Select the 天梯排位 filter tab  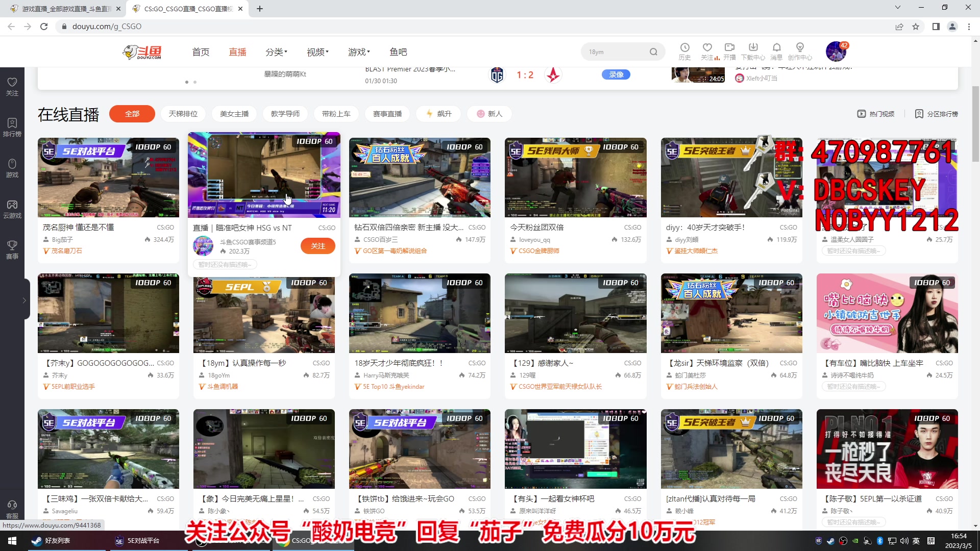[183, 114]
